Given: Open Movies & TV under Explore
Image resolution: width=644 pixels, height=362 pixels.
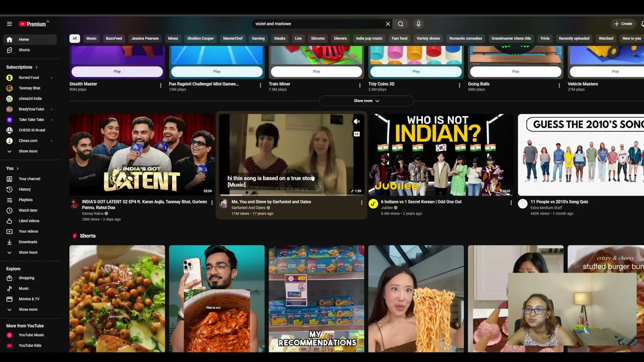Looking at the screenshot, I should point(30,299).
